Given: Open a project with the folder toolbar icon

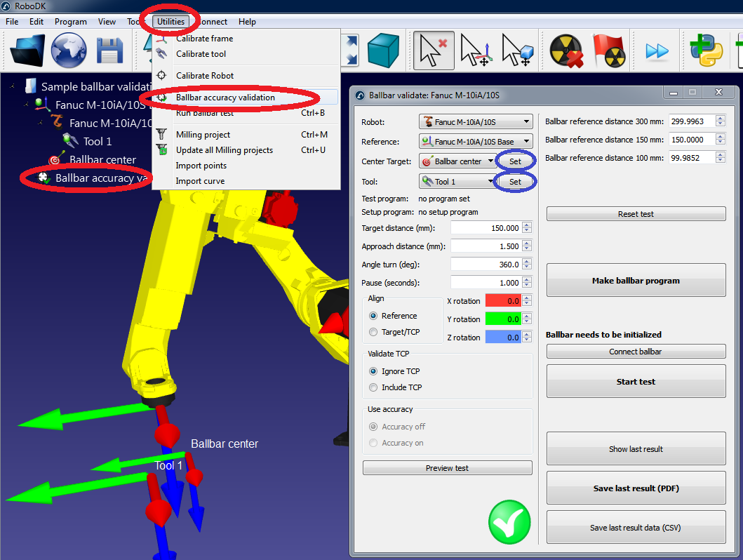Looking at the screenshot, I should coord(27,50).
